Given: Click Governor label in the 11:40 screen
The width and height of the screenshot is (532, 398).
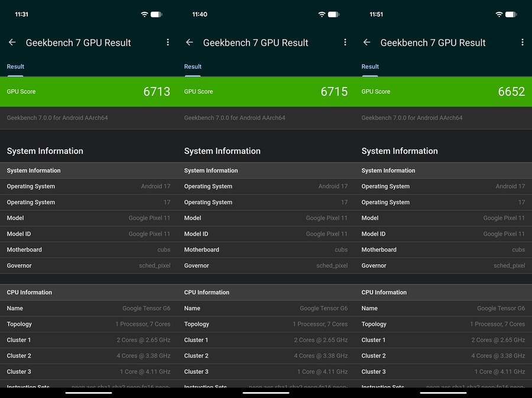Looking at the screenshot, I should pos(196,266).
